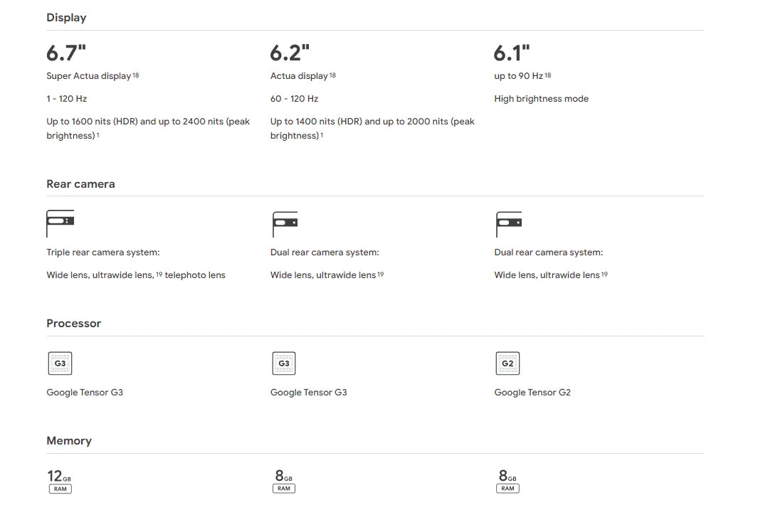This screenshot has width=758, height=532.
Task: Click the dual rear camera icon in the last column
Action: coord(508,223)
